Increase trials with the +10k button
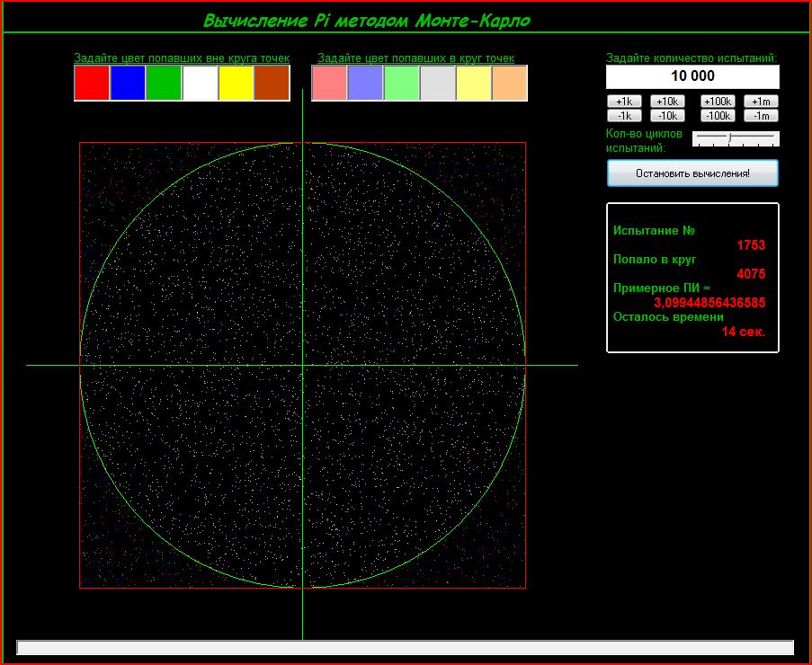 [668, 102]
